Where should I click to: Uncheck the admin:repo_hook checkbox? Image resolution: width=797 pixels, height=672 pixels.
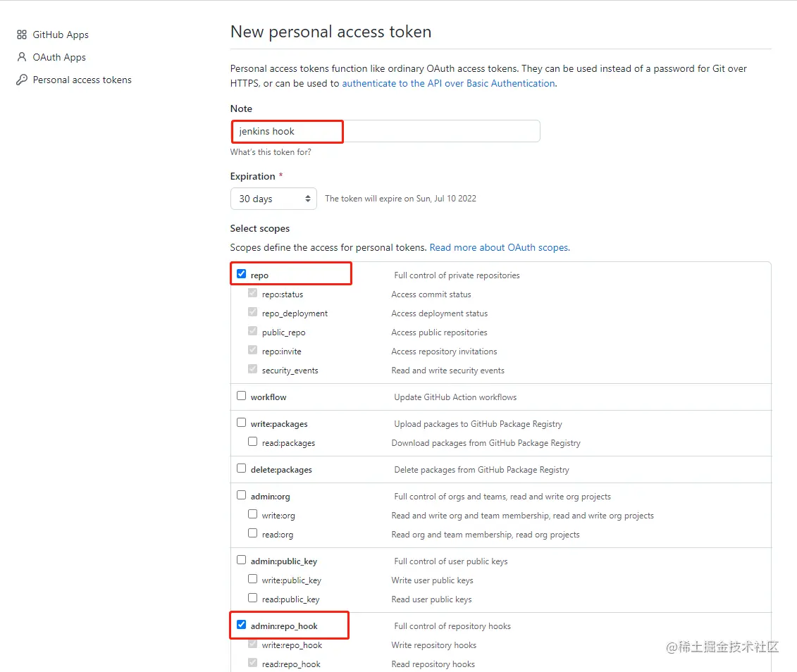(242, 625)
